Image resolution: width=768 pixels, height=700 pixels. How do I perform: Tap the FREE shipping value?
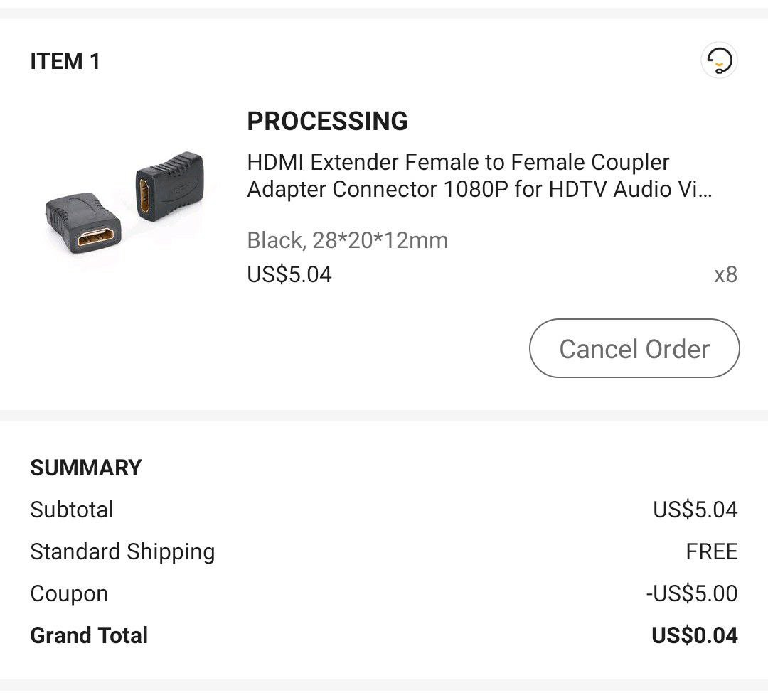pos(712,551)
